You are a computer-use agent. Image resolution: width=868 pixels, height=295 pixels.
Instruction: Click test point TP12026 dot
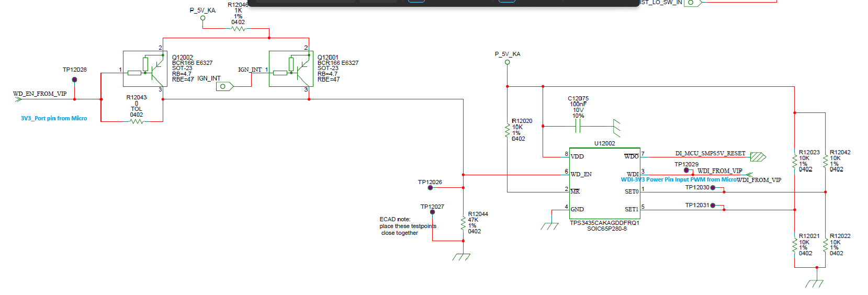coord(430,187)
